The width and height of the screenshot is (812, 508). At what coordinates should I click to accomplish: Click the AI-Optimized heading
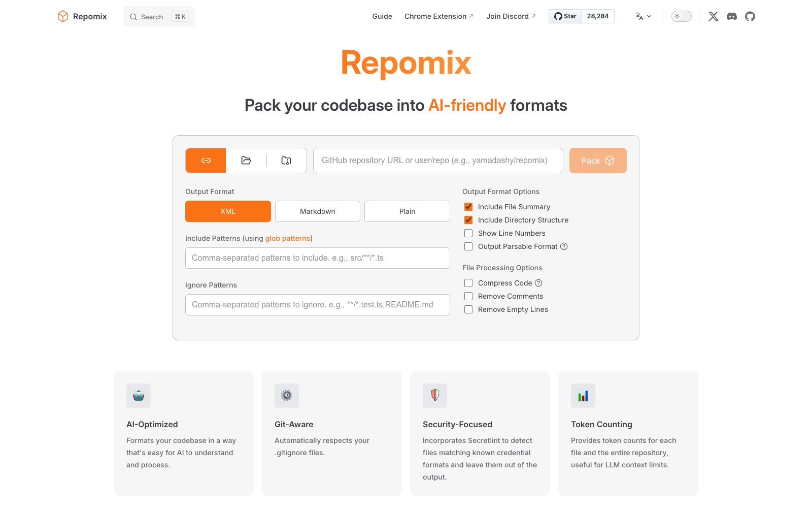click(152, 424)
